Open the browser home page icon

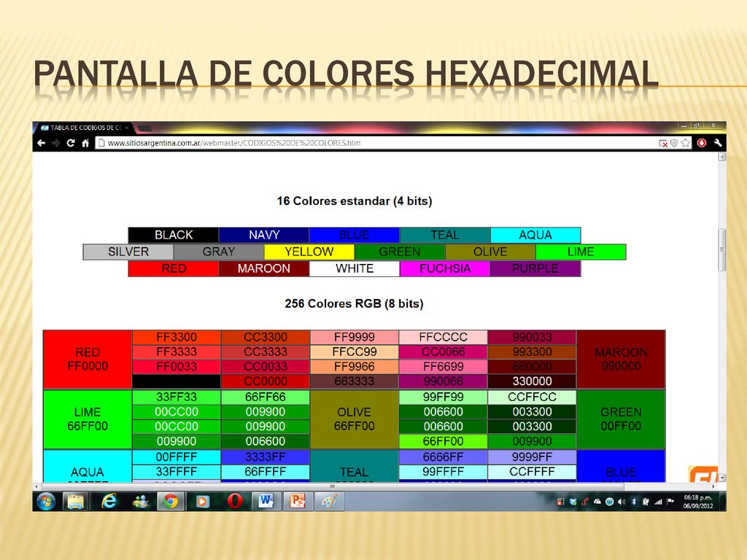pyautogui.click(x=85, y=143)
